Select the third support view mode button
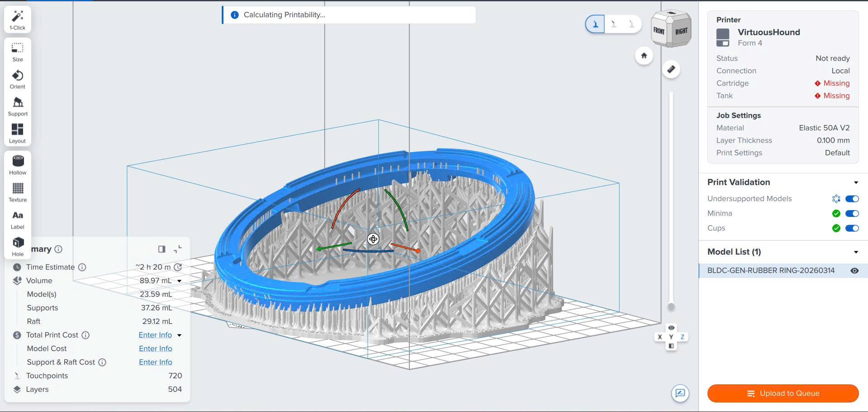The width and height of the screenshot is (868, 412). pos(631,24)
